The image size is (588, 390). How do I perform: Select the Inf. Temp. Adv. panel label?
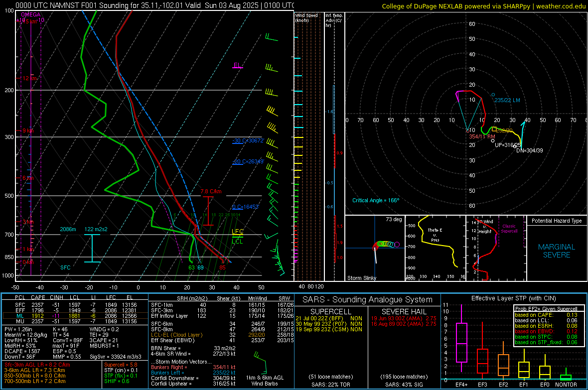click(334, 20)
